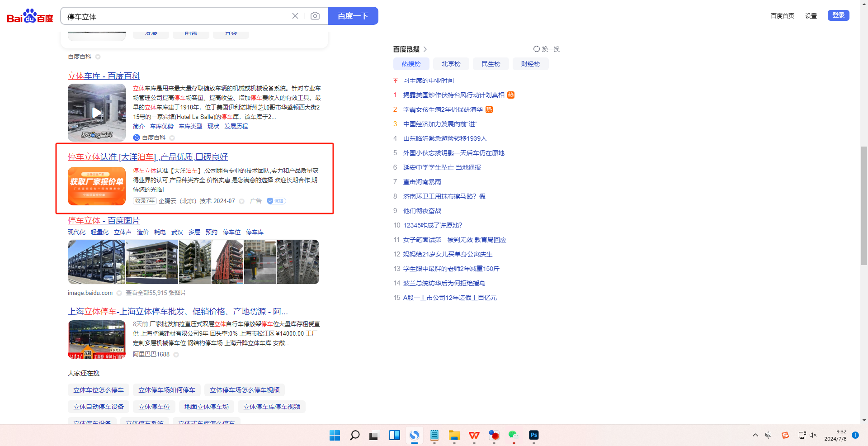The width and height of the screenshot is (868, 446).
Task: Clear the search box with X icon
Action: [295, 16]
